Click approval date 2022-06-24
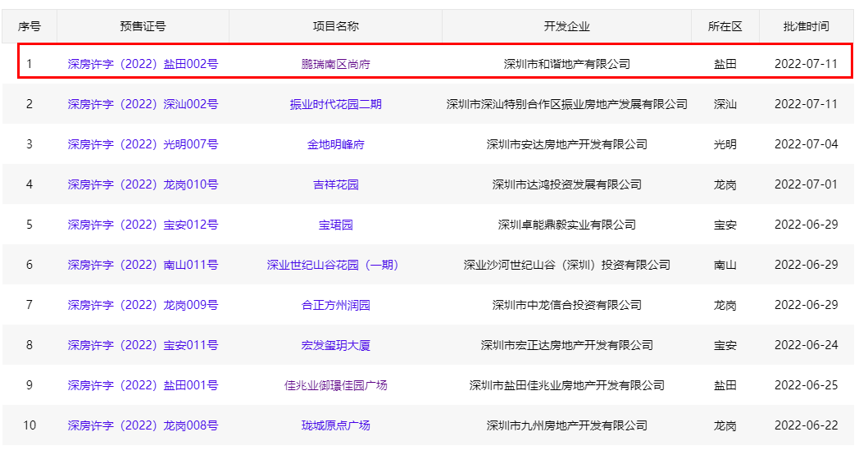The width and height of the screenshot is (868, 450). [x=806, y=345]
